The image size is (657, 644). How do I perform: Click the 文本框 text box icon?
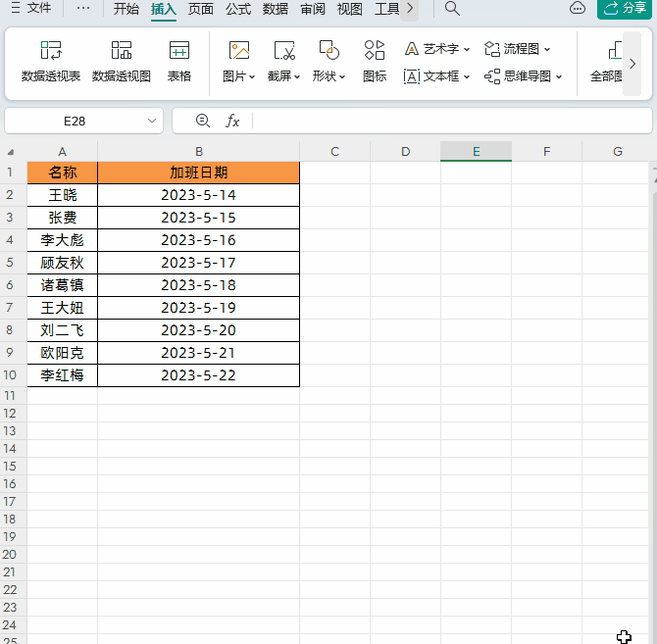412,76
